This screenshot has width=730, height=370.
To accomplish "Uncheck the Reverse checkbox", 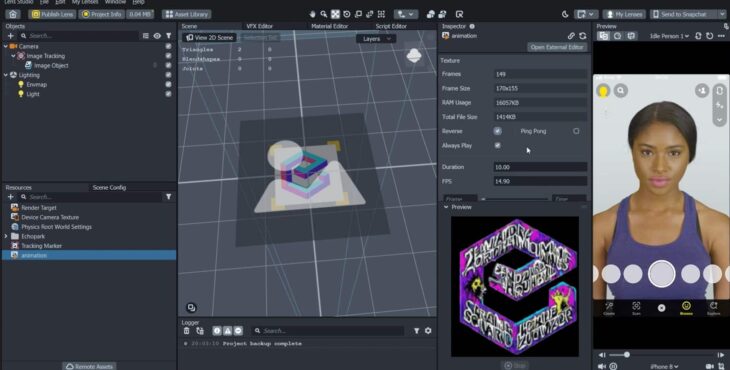I will click(x=497, y=131).
